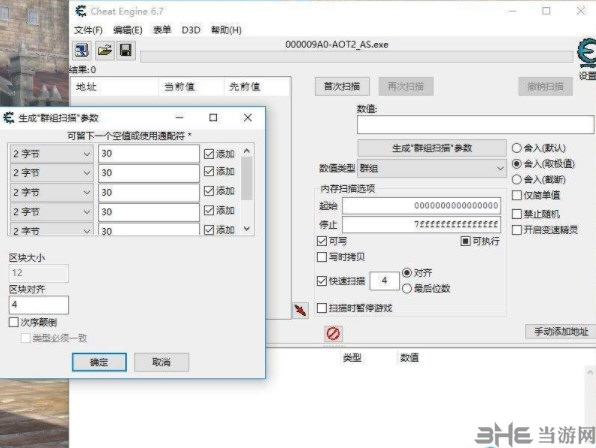Click the save floppy disk icon
This screenshot has height=448, width=596.
pos(126,50)
